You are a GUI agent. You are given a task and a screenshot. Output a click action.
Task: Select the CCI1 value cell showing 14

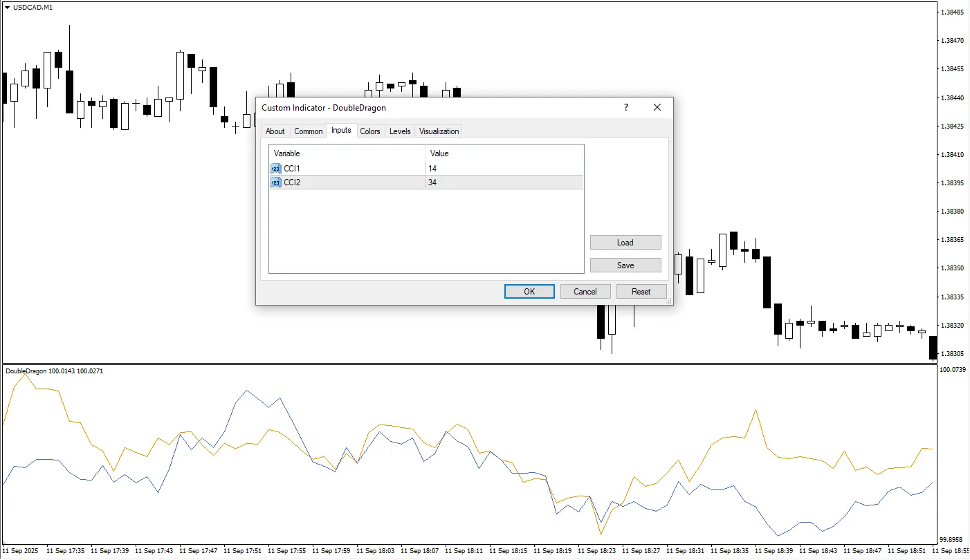pos(504,169)
